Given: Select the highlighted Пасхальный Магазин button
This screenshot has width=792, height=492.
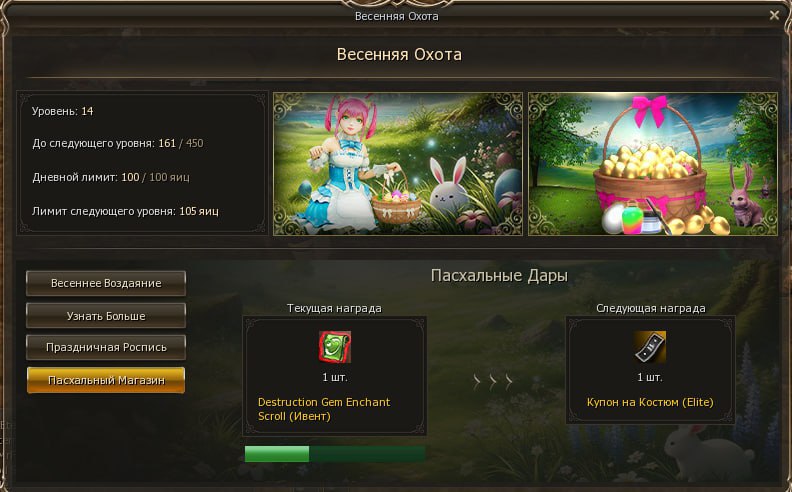Looking at the screenshot, I should click(x=106, y=380).
